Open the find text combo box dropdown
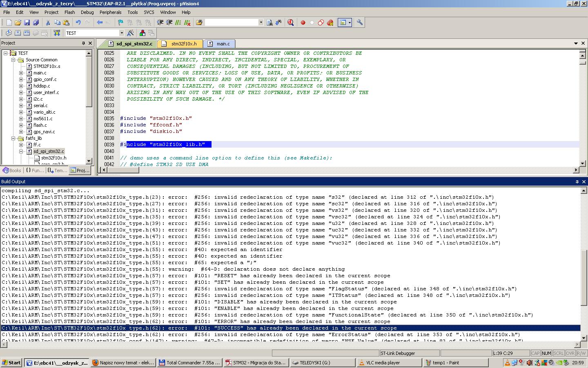The height and width of the screenshot is (368, 588). tap(261, 22)
